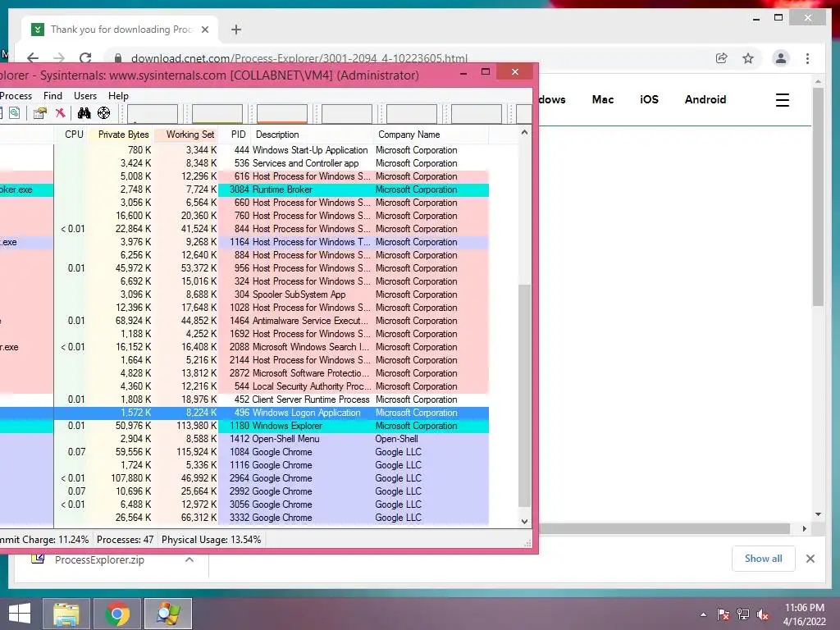
Task: Select the Local Security Authority Process row
Action: pyautogui.click(x=244, y=386)
